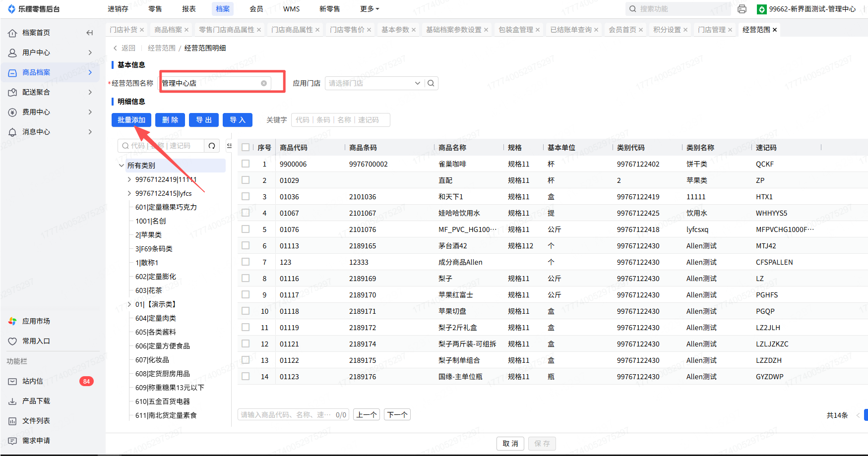
Task: Click the 批量添加 button
Action: (x=131, y=120)
